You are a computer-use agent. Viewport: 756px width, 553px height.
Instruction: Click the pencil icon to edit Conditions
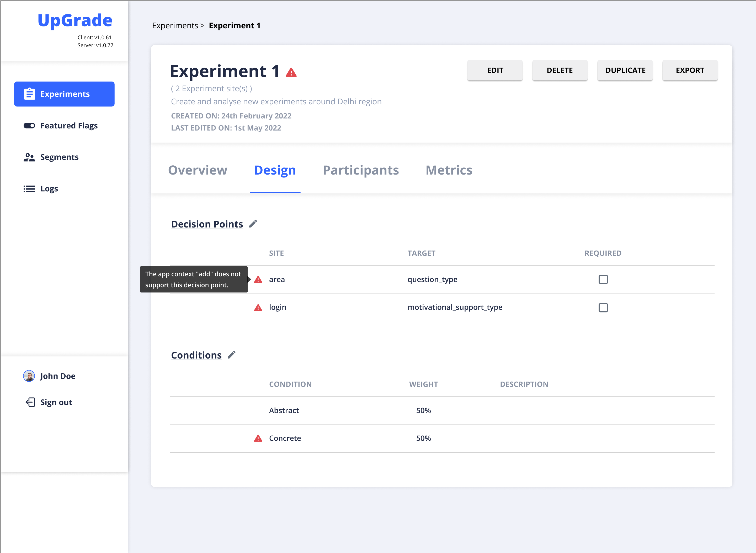tap(231, 355)
